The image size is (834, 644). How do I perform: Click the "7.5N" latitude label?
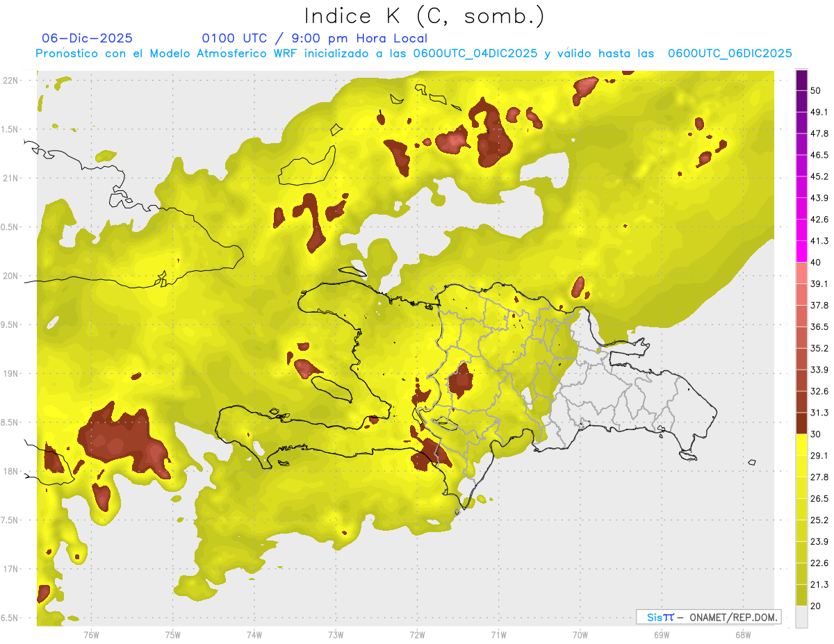[10, 520]
